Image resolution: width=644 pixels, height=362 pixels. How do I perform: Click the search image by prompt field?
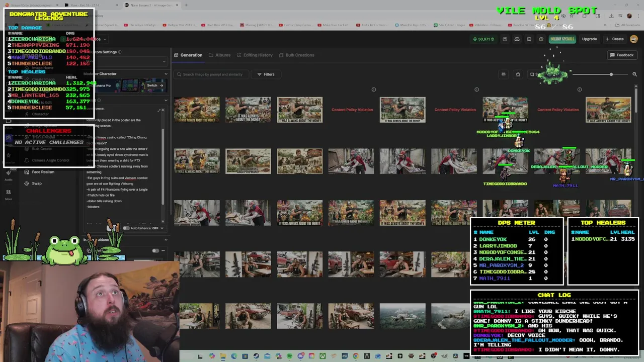211,74
